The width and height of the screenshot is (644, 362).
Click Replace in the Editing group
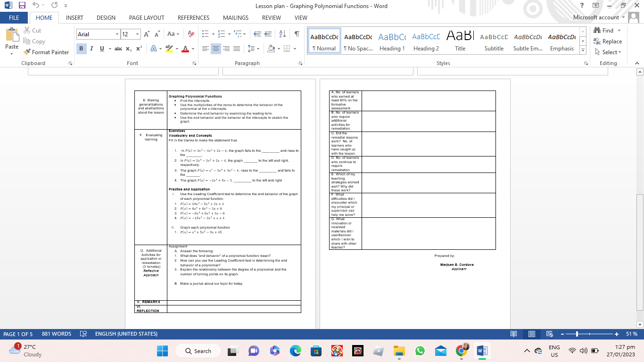coord(608,41)
